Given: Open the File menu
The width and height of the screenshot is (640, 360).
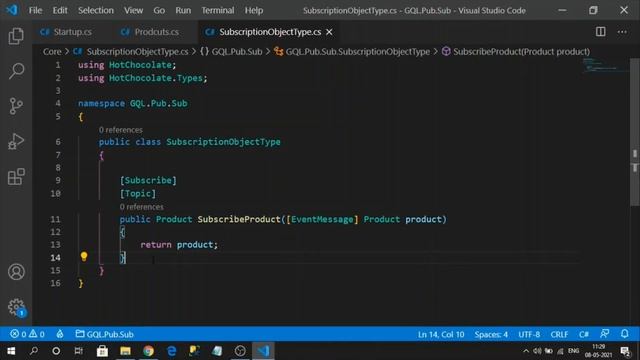Looking at the screenshot, I should [35, 10].
